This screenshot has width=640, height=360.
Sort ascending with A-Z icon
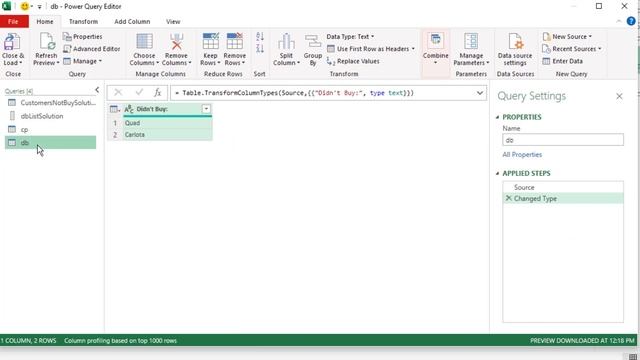(x=260, y=37)
